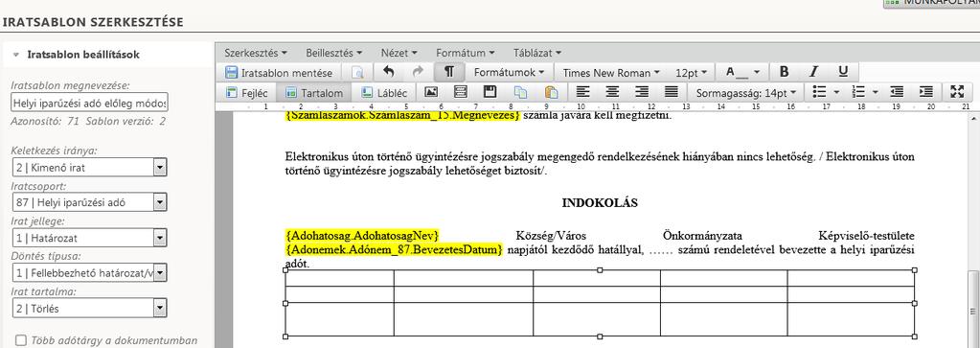
Task: Open the numbered list style arrow
Action: (876, 92)
